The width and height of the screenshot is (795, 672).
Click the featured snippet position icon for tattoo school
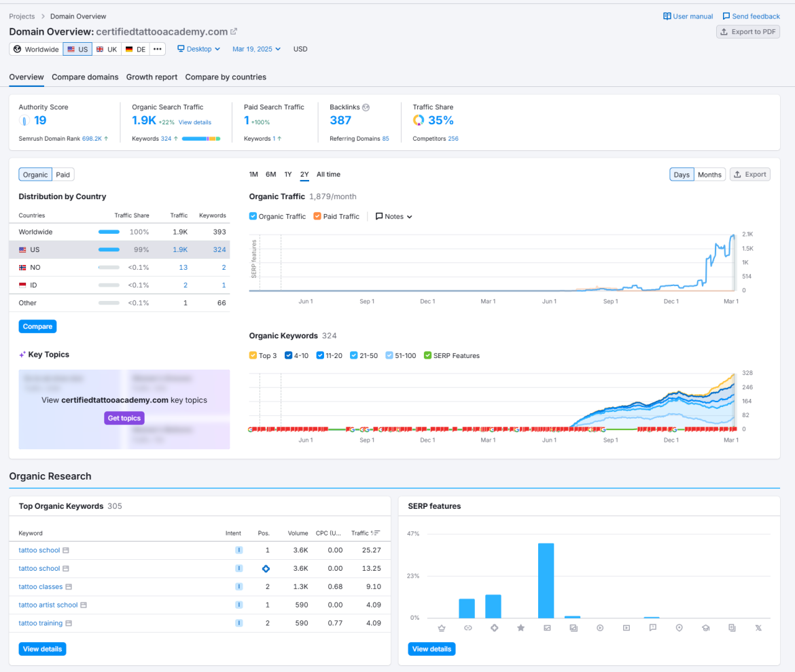click(x=266, y=569)
